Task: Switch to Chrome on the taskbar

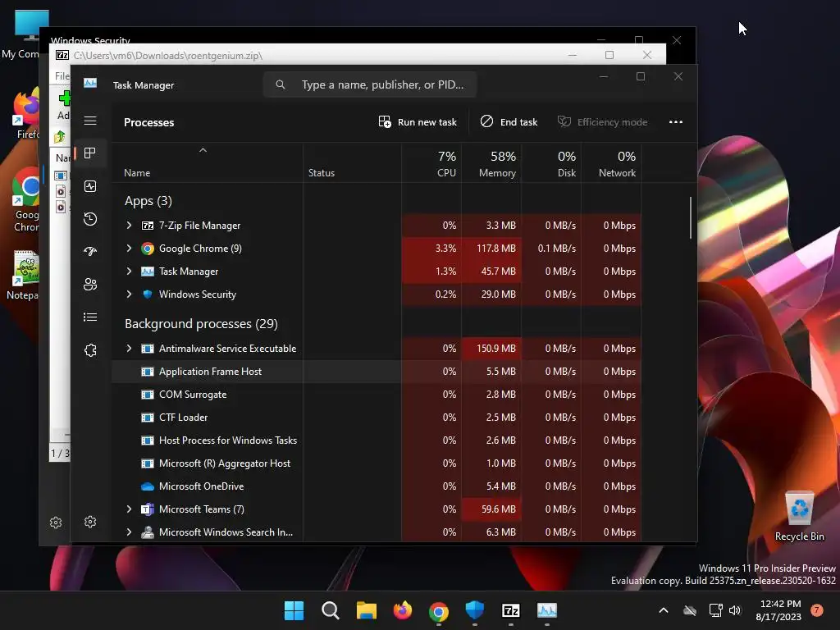Action: tap(439, 610)
